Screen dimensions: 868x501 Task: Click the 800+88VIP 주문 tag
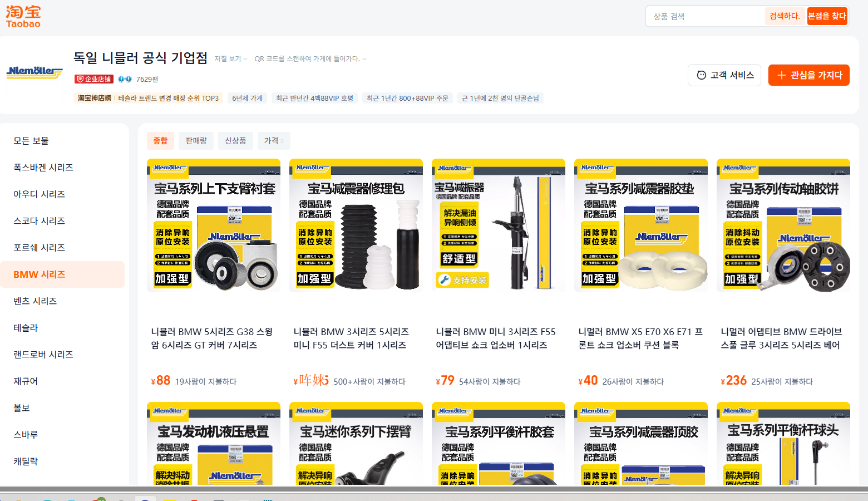[407, 98]
